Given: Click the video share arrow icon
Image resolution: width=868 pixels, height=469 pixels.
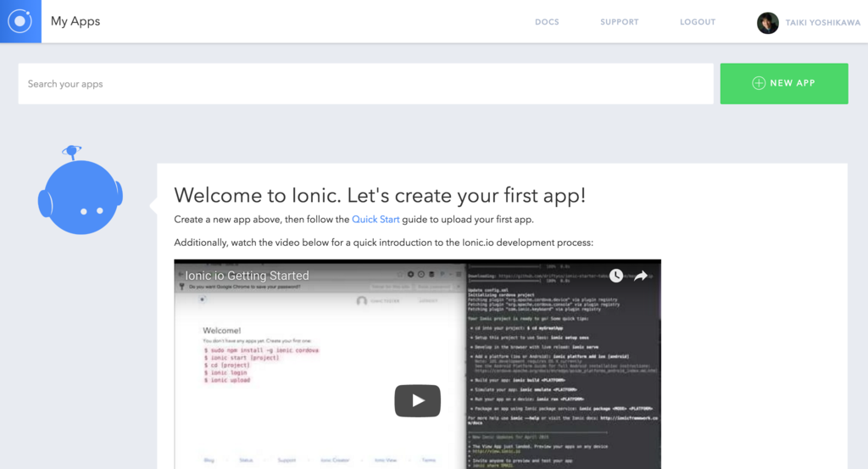Looking at the screenshot, I should pos(641,275).
